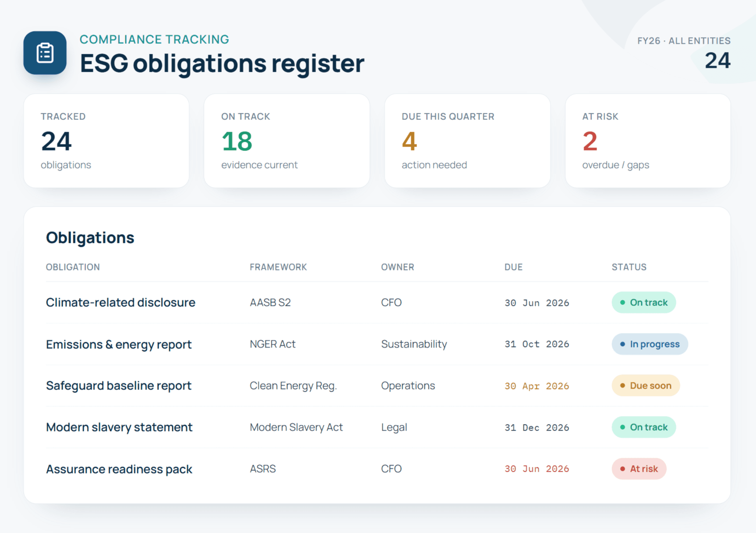This screenshot has width=756, height=533.
Task: Open Emissions & energy report obligation
Action: coord(119,344)
